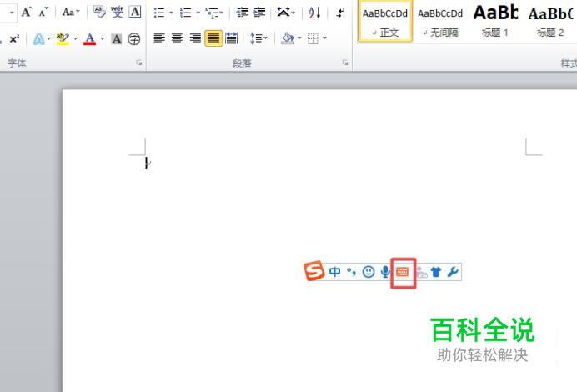The width and height of the screenshot is (577, 392).
Task: Apply the yellow text highlight color
Action: [x=63, y=38]
